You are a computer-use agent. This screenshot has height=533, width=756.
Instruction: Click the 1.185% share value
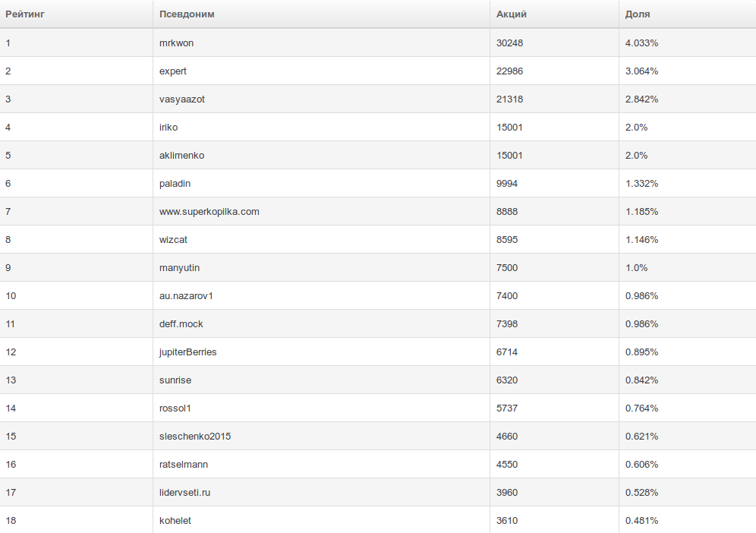coord(641,212)
